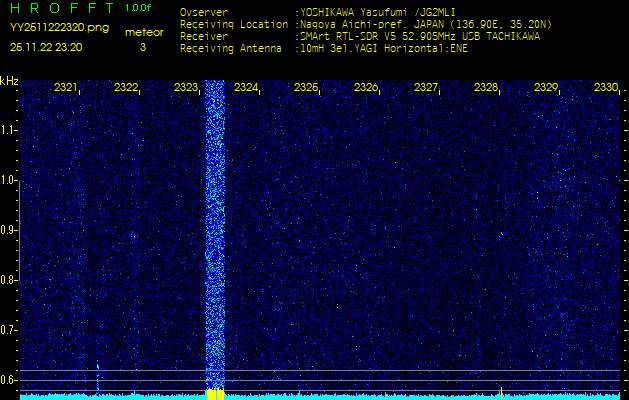Click the 2330 time marker
The width and height of the screenshot is (629, 400).
point(605,88)
